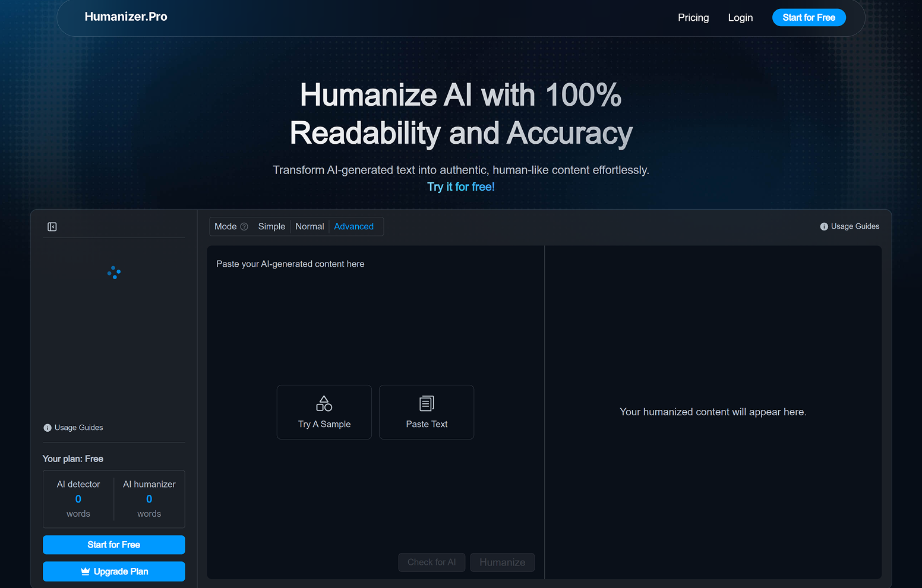Click the info icon beside sidebar Usage Guides
The image size is (922, 588).
pos(48,428)
